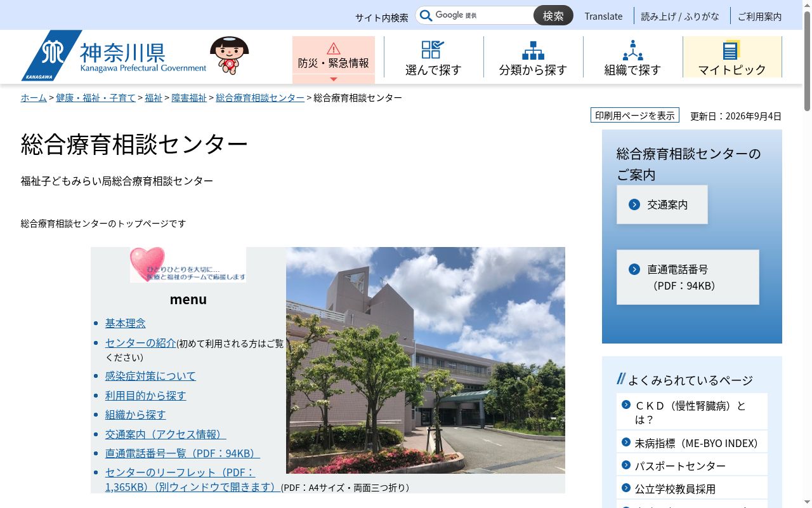Click the pink heart banner image

click(x=188, y=265)
